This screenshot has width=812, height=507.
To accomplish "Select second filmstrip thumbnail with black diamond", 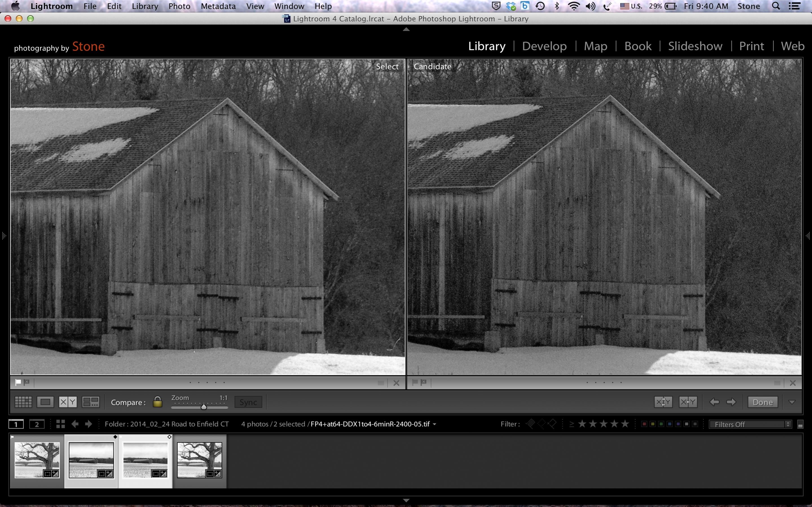I will coord(91,460).
